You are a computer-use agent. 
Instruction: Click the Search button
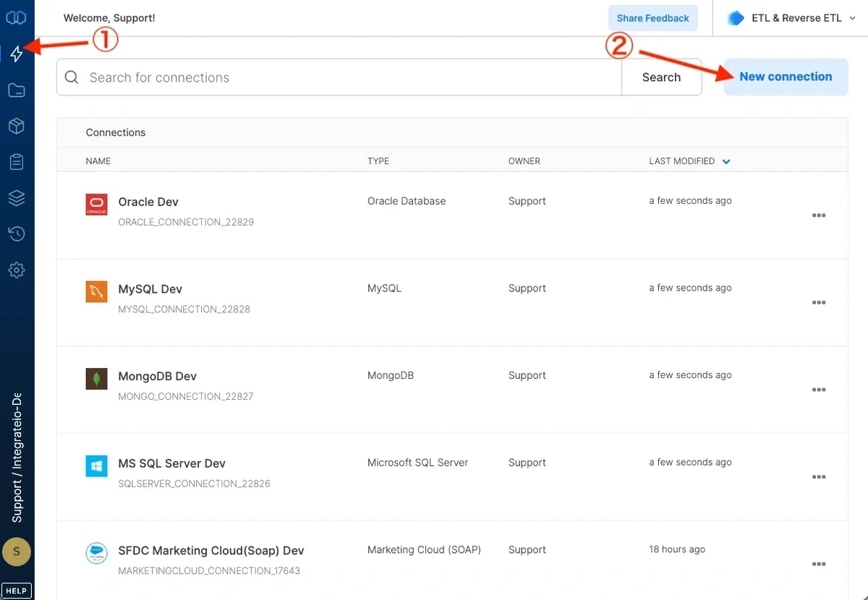661,77
